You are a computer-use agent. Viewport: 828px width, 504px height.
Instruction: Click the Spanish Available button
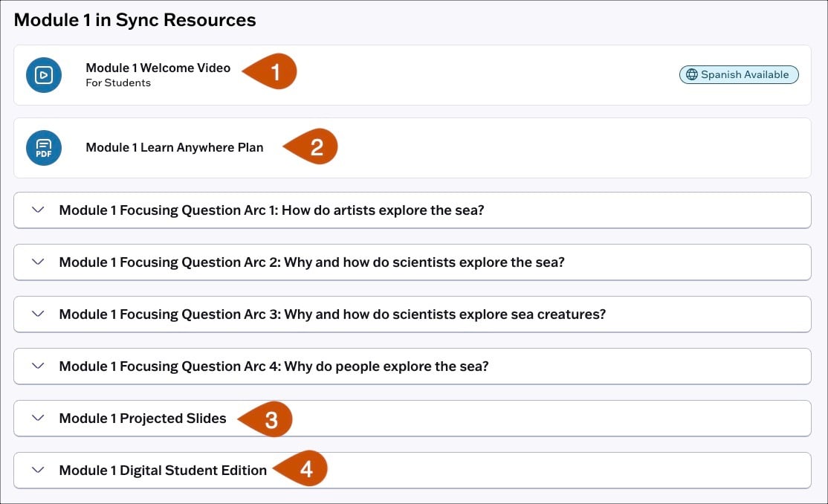click(738, 74)
